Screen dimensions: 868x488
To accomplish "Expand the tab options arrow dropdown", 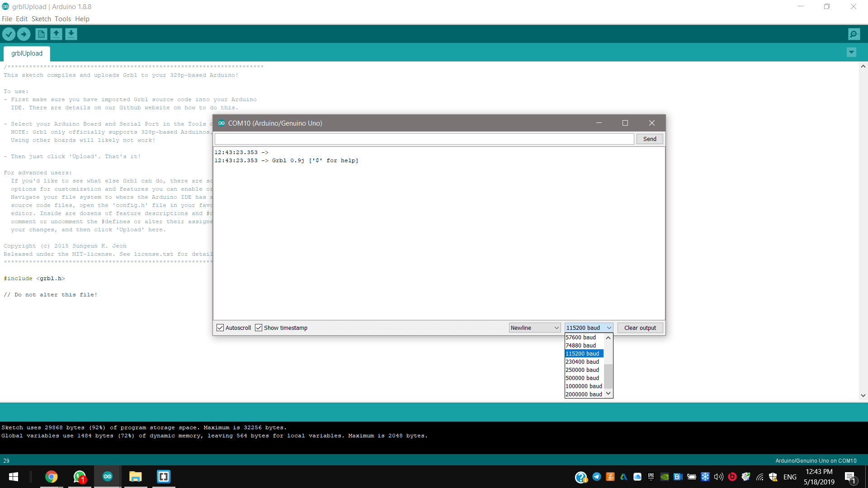I will pos(851,52).
